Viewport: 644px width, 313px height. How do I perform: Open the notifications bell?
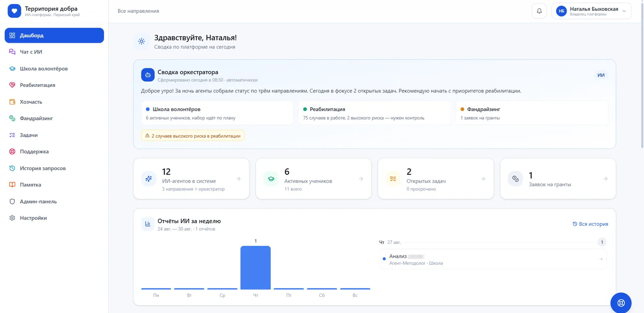click(x=539, y=11)
